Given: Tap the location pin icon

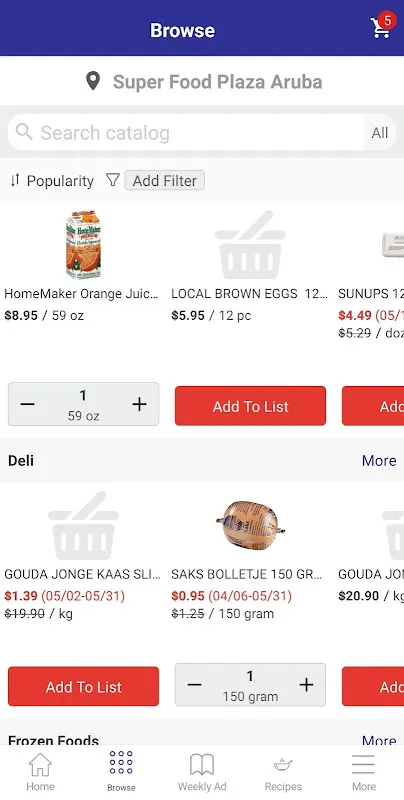Looking at the screenshot, I should point(93,81).
